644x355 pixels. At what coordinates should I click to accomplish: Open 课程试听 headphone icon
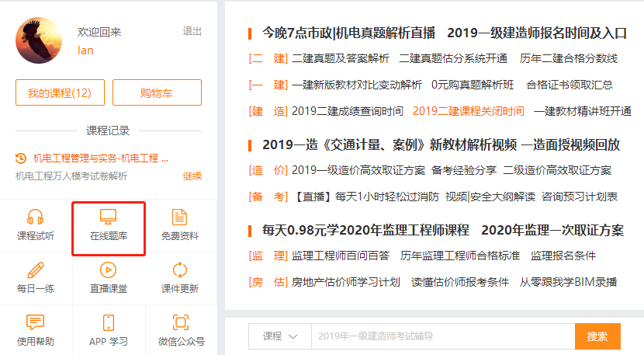coord(36,218)
